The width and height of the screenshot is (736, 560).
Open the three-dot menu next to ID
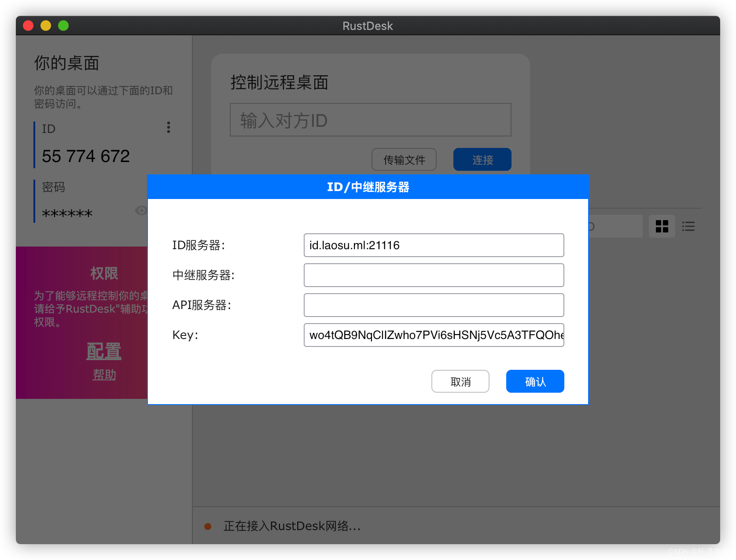[x=168, y=127]
